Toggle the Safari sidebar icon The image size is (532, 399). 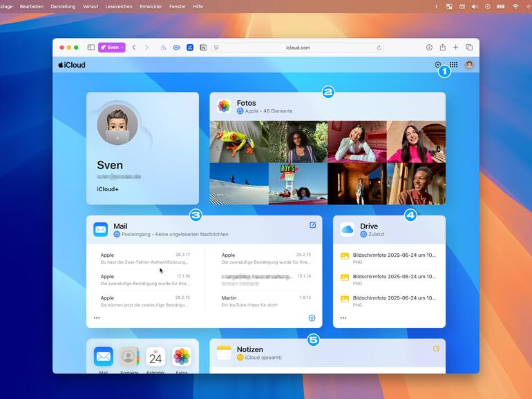(91, 48)
